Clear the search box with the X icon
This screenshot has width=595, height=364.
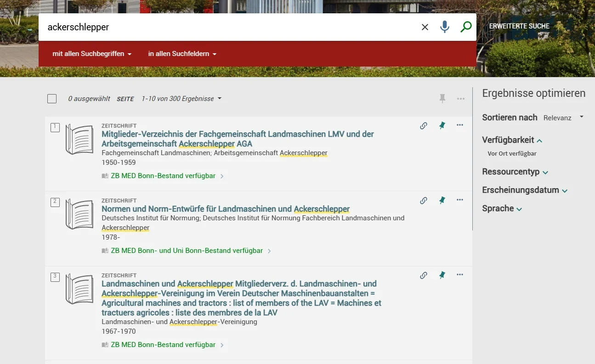pyautogui.click(x=425, y=27)
